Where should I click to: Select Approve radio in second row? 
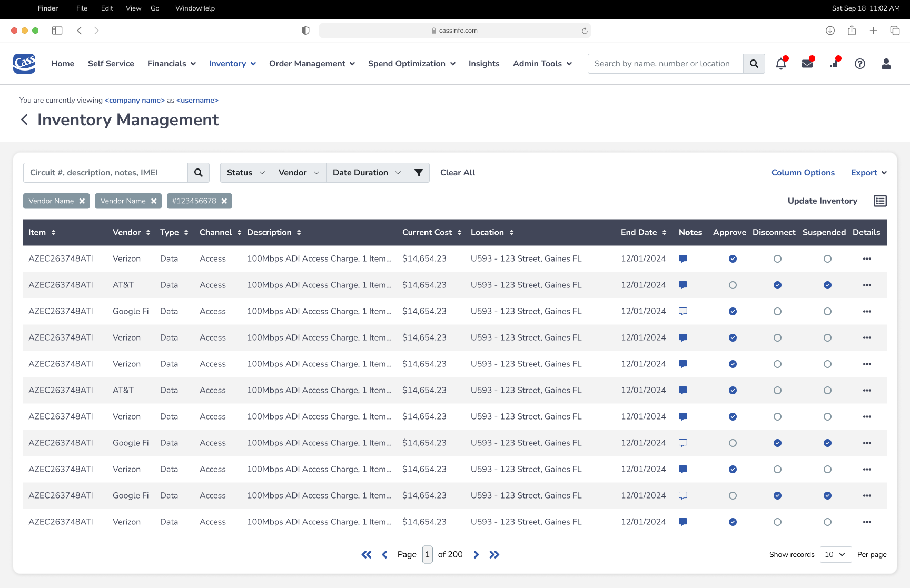coord(733,285)
